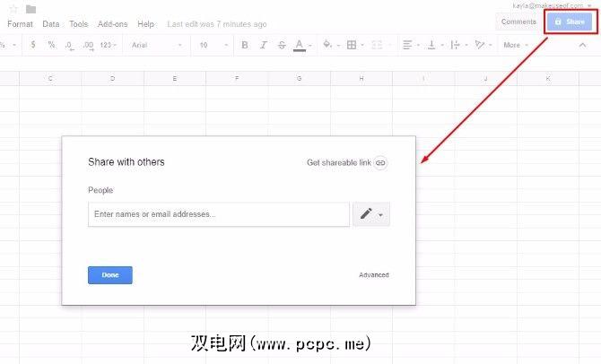601x364 pixels.
Task: Open the Tools menu
Action: 79,24
